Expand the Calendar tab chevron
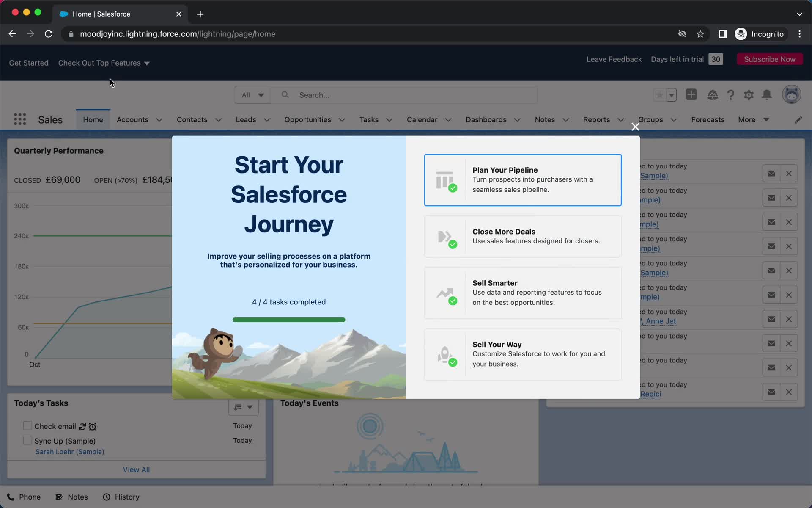 click(x=448, y=120)
